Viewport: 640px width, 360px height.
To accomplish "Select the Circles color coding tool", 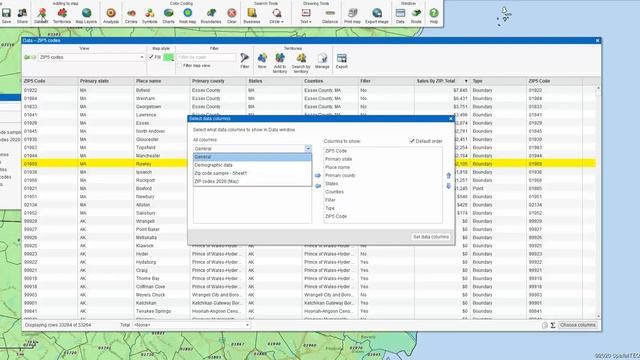I will click(x=131, y=16).
